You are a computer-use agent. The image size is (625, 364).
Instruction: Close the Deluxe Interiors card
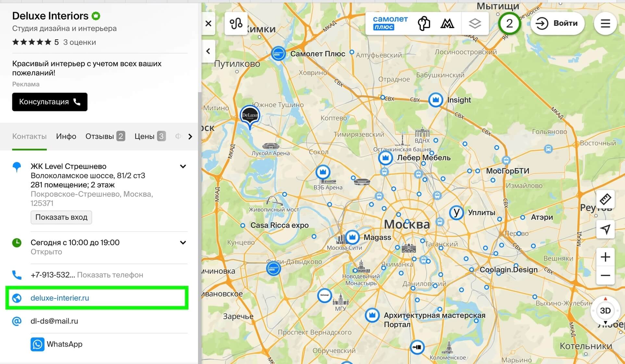[x=208, y=23]
